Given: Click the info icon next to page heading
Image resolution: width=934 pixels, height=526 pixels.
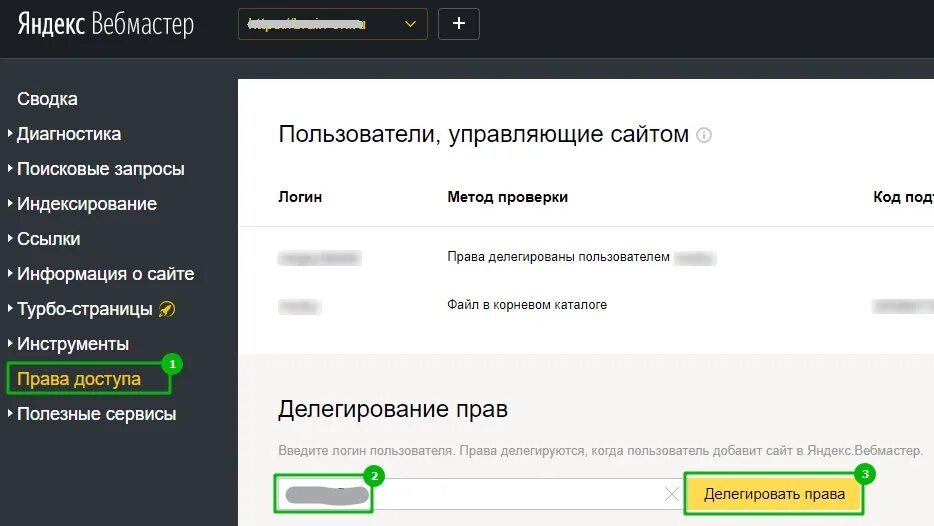Looking at the screenshot, I should (704, 135).
